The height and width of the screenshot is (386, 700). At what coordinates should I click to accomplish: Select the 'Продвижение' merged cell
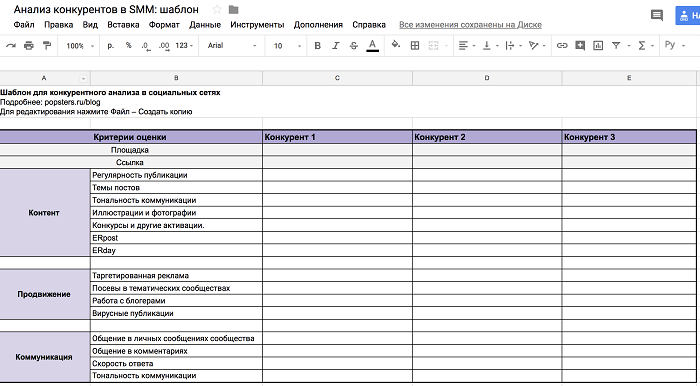coord(45,294)
